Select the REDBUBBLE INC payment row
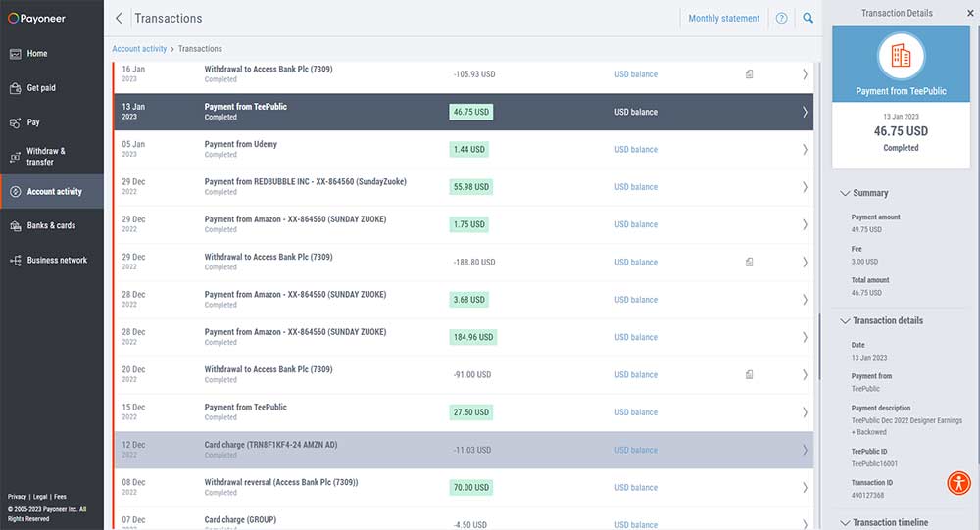The width and height of the screenshot is (980, 530). (464, 187)
